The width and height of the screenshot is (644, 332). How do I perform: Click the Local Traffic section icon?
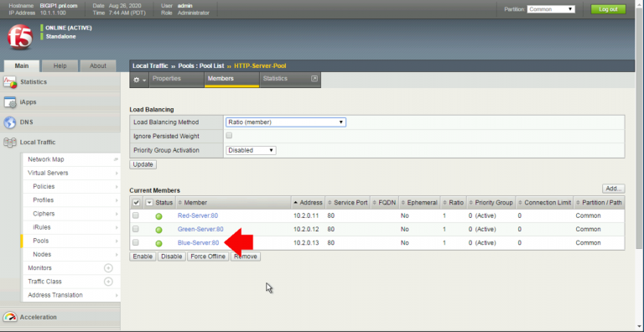[10, 143]
